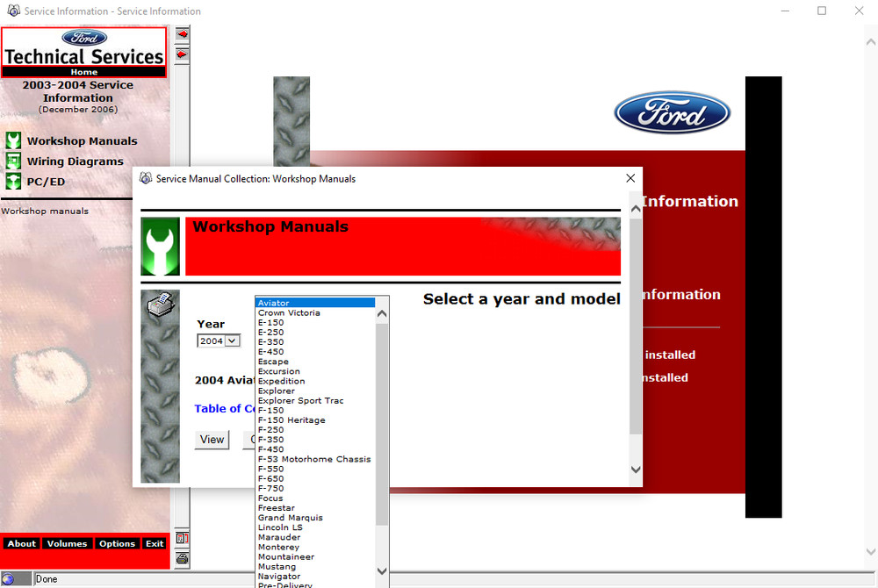Click the upper red navigation arrow icon
This screenshot has height=588, width=878.
click(181, 33)
